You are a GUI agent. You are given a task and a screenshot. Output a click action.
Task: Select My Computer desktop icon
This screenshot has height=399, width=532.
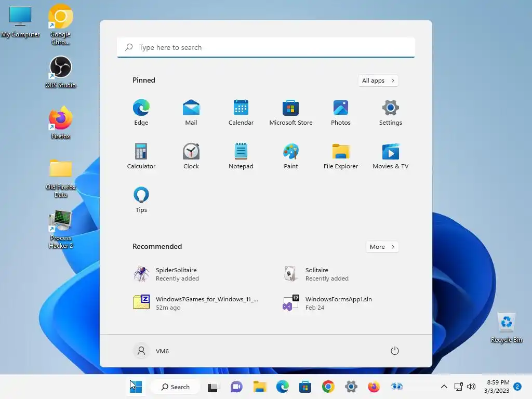pyautogui.click(x=20, y=22)
